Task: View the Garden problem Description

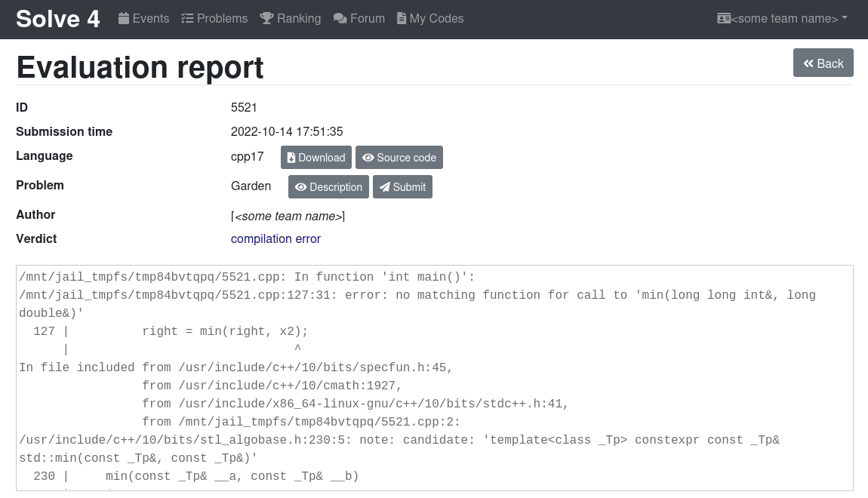Action: [x=328, y=187]
